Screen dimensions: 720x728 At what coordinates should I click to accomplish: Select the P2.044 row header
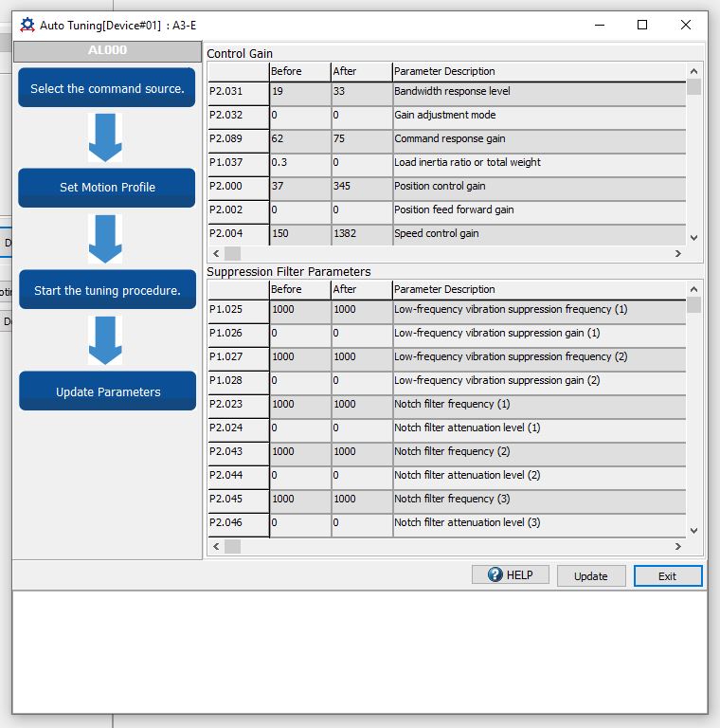pyautogui.click(x=239, y=478)
